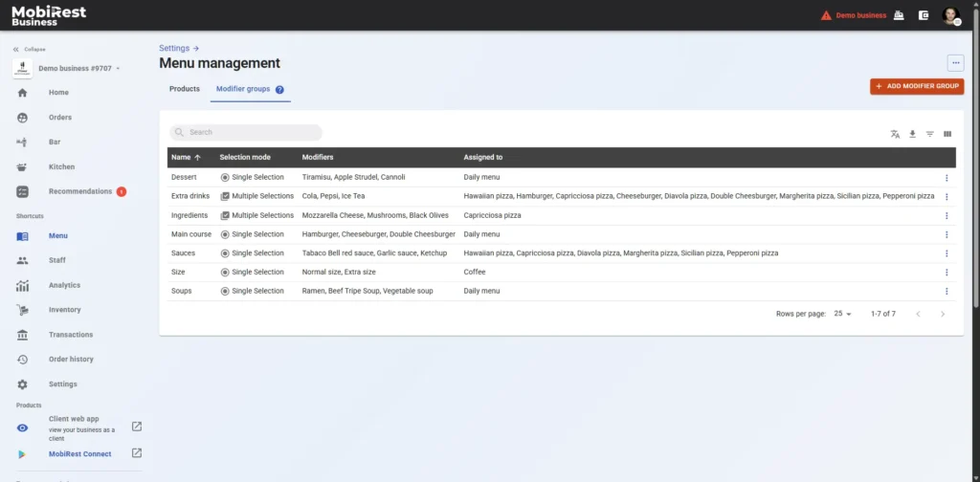Open the cash register icon in header
980x482 pixels.
[x=899, y=15]
